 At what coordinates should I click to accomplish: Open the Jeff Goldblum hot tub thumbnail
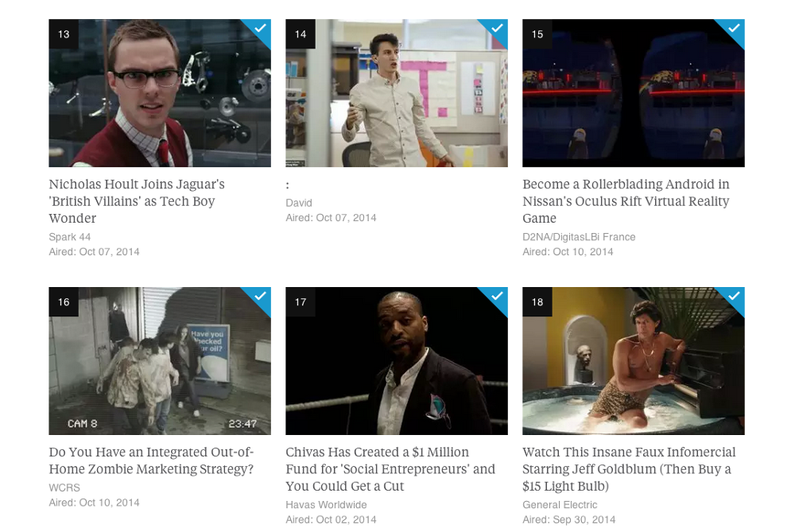click(634, 360)
